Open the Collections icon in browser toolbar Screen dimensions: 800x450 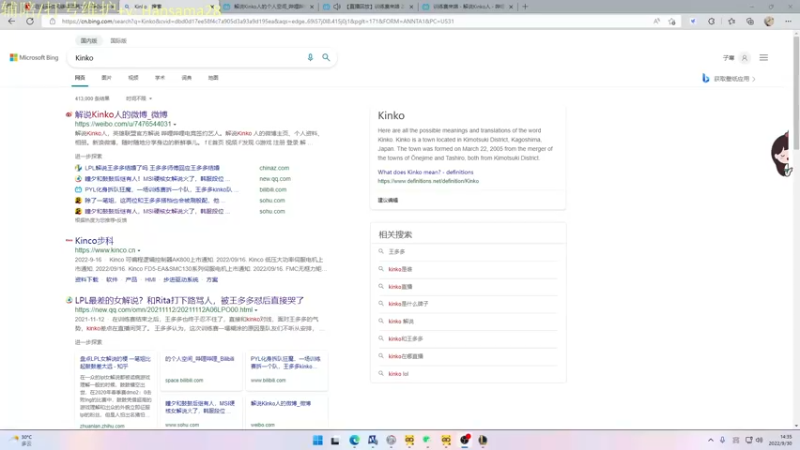[x=750, y=21]
